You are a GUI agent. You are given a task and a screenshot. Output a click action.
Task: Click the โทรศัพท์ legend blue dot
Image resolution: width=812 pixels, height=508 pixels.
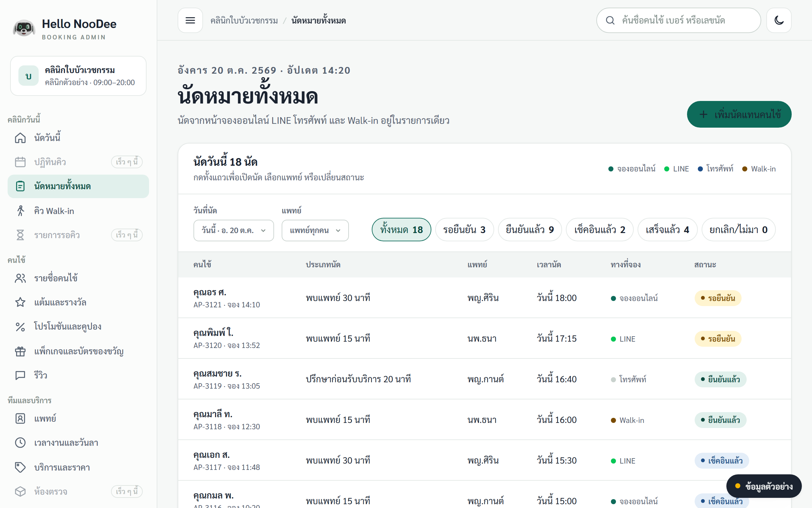[x=700, y=169]
